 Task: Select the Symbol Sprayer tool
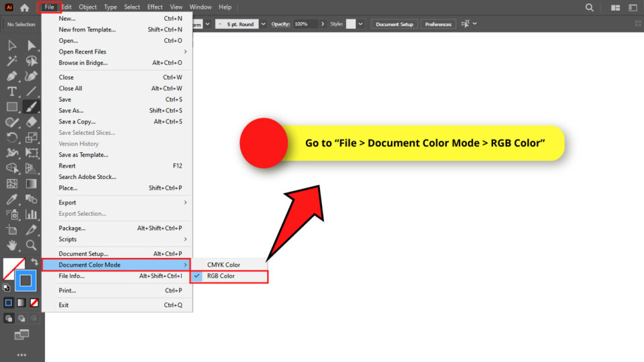(12, 215)
